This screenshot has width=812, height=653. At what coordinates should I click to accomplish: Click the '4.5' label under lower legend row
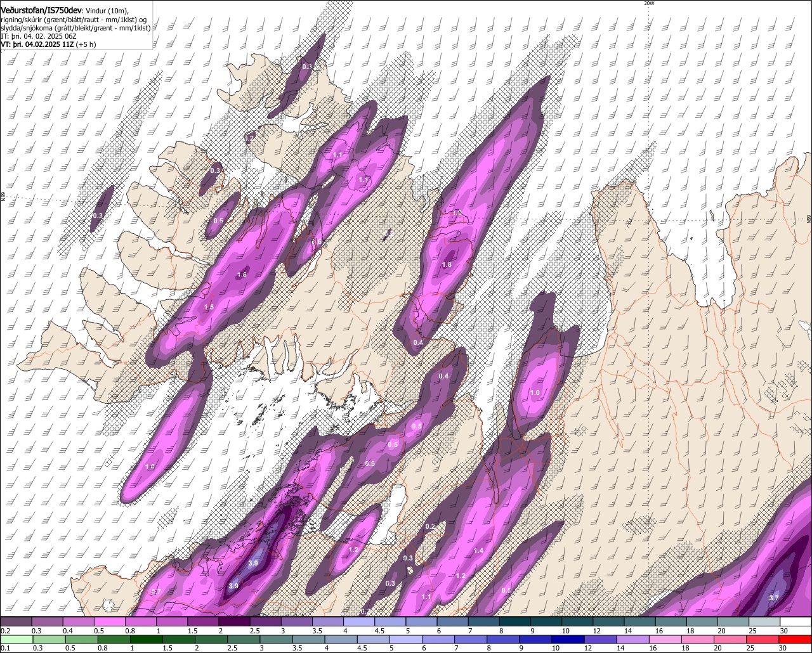(x=361, y=648)
